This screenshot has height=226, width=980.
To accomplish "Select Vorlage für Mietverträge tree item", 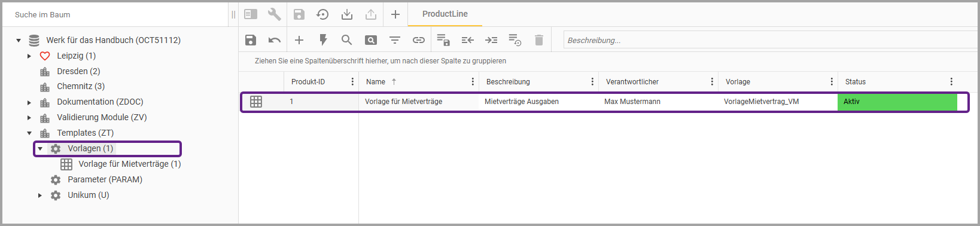I will [130, 164].
